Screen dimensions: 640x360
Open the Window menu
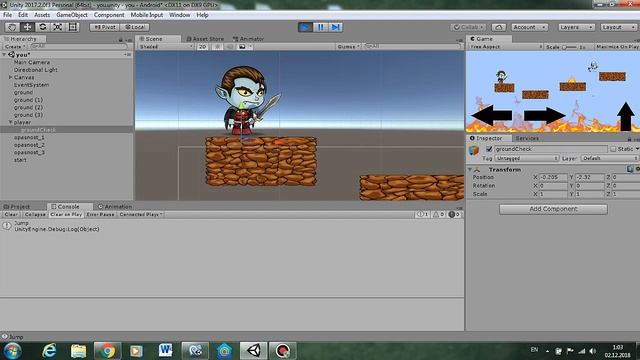pyautogui.click(x=179, y=15)
